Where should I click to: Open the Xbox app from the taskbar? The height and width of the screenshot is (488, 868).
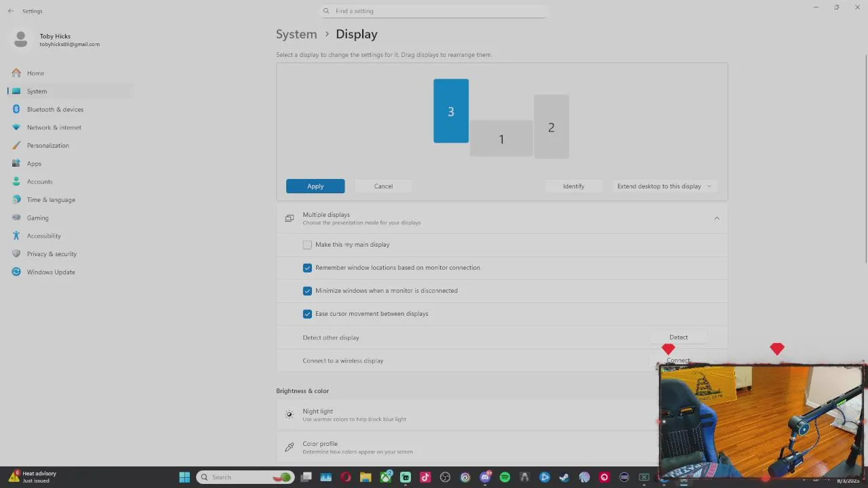tap(385, 477)
